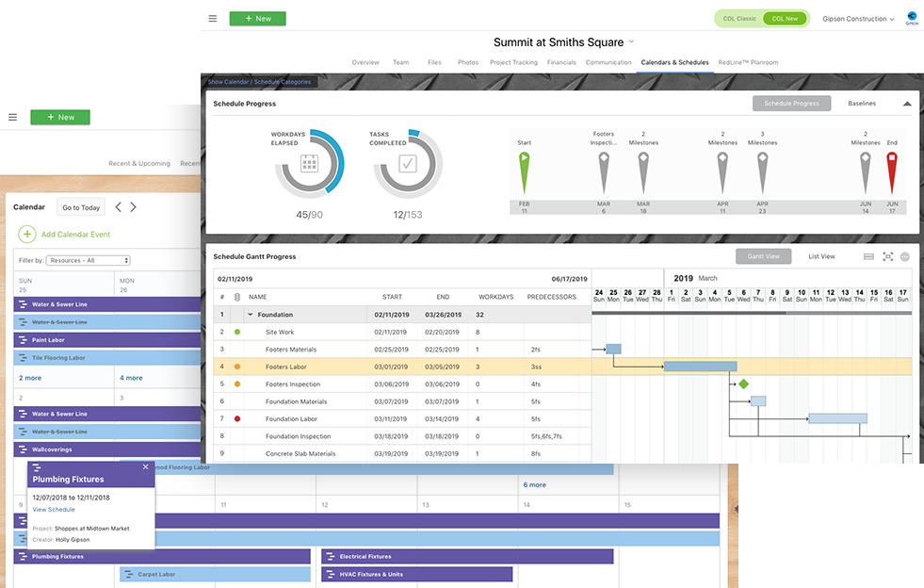The image size is (924, 588).
Task: Open the Communication tab
Action: (608, 62)
